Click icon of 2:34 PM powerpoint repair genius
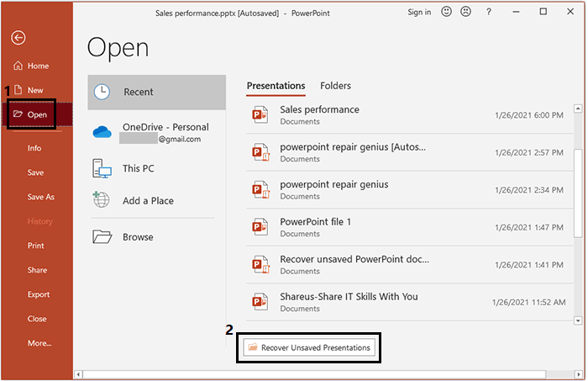 (260, 190)
